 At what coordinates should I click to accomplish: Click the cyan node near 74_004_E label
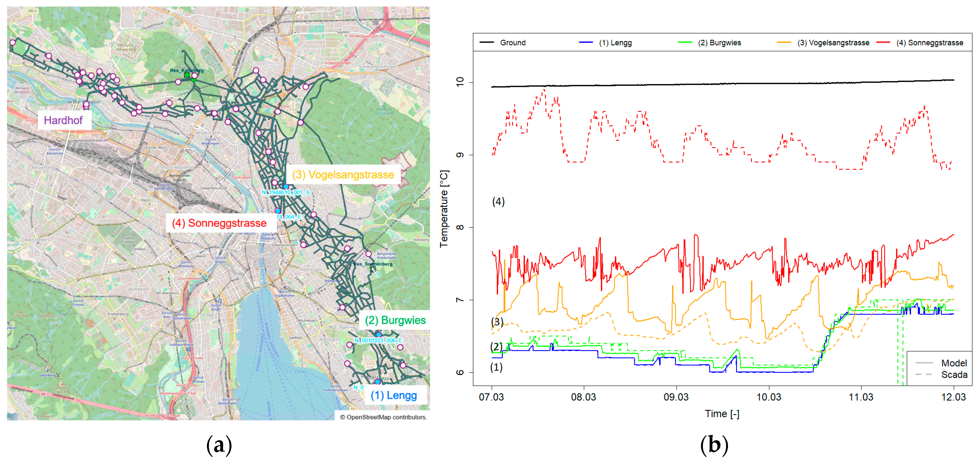click(278, 211)
